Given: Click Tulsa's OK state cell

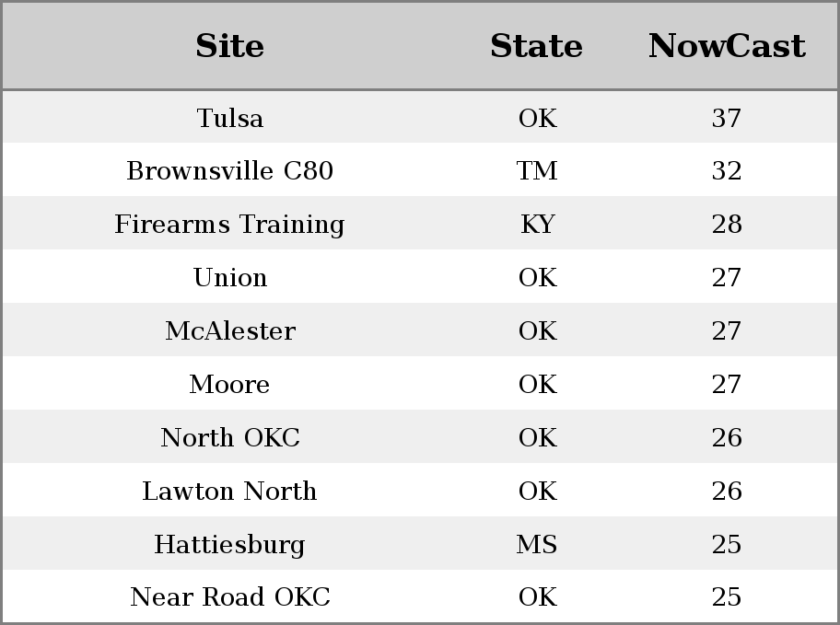Looking at the screenshot, I should coord(537,118).
